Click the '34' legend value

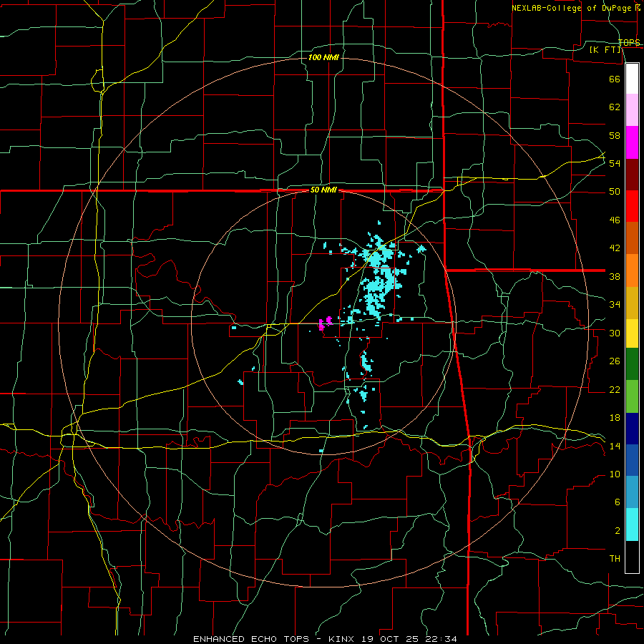pyautogui.click(x=615, y=305)
